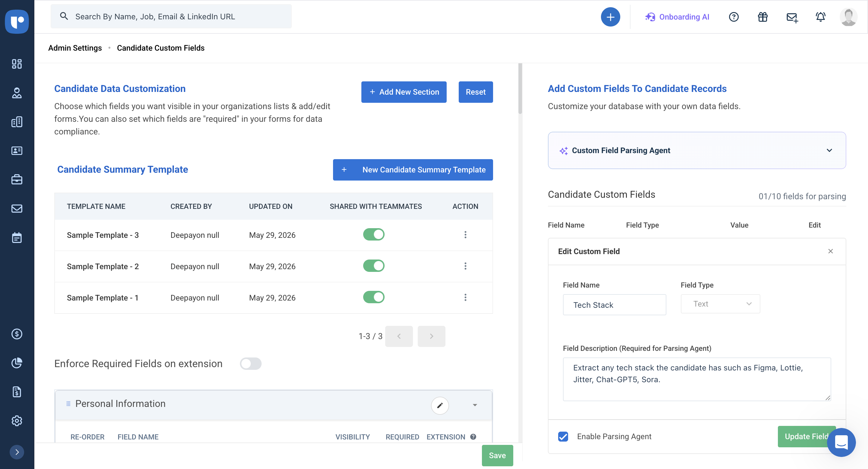Go to Admin Settings breadcrumb

pos(75,48)
